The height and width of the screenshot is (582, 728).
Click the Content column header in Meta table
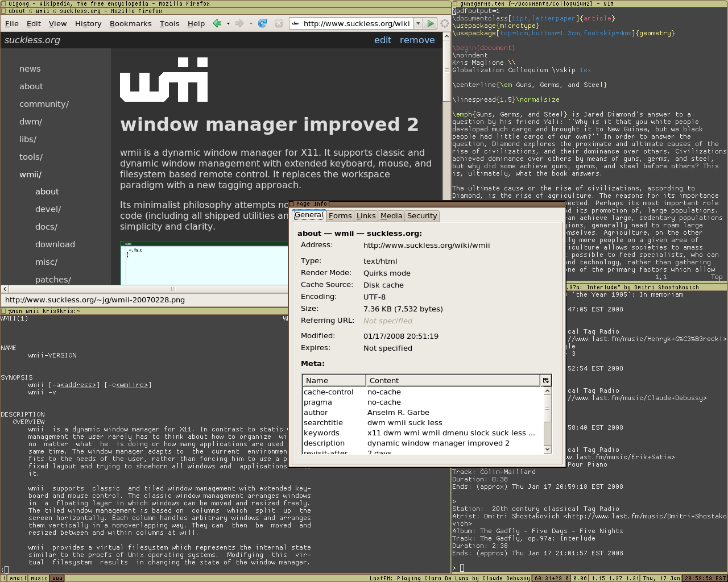click(x=453, y=380)
